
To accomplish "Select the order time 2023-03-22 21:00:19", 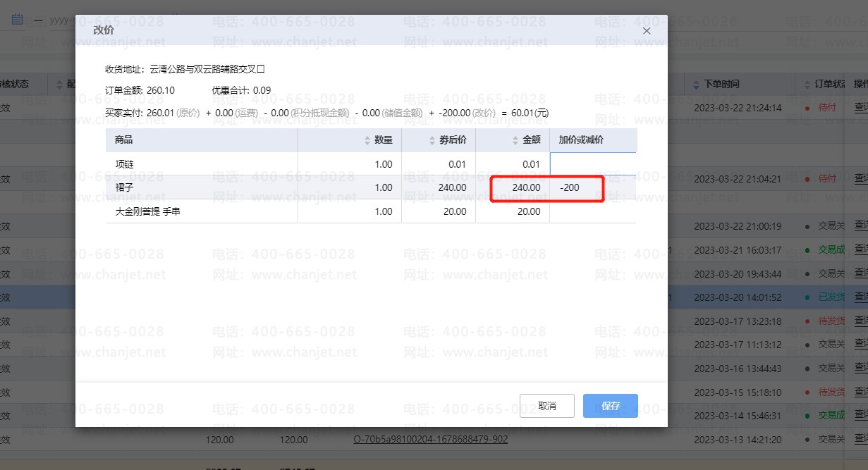I will 738,226.
